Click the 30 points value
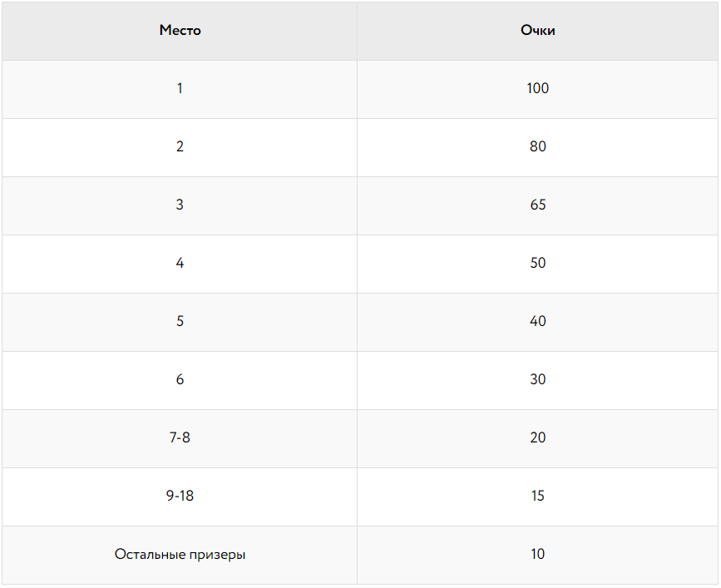Screen dimensions: 721x588 [538, 379]
